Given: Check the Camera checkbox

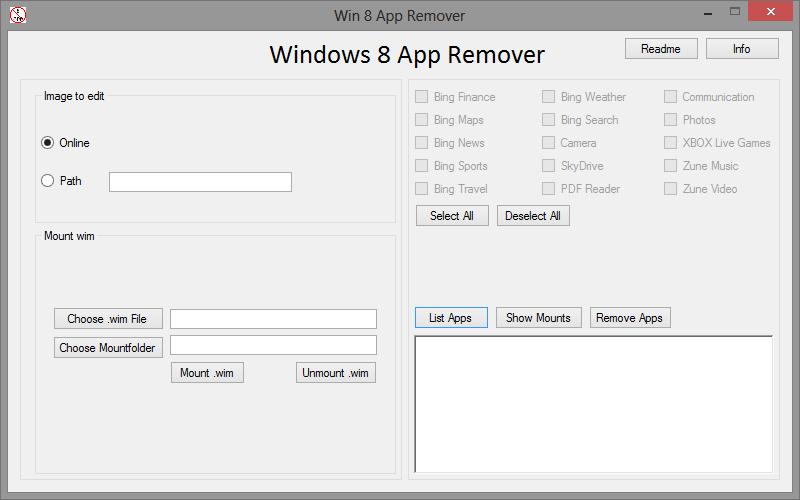Looking at the screenshot, I should [x=548, y=142].
